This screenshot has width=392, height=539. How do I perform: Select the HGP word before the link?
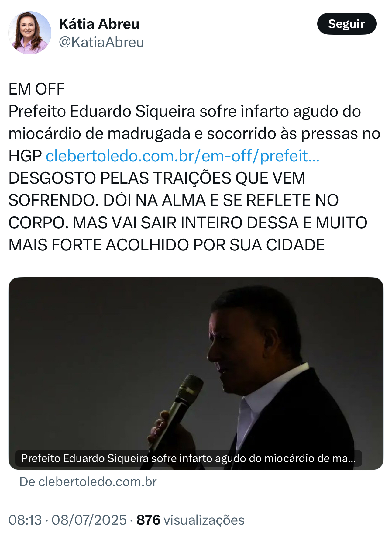[x=25, y=156]
